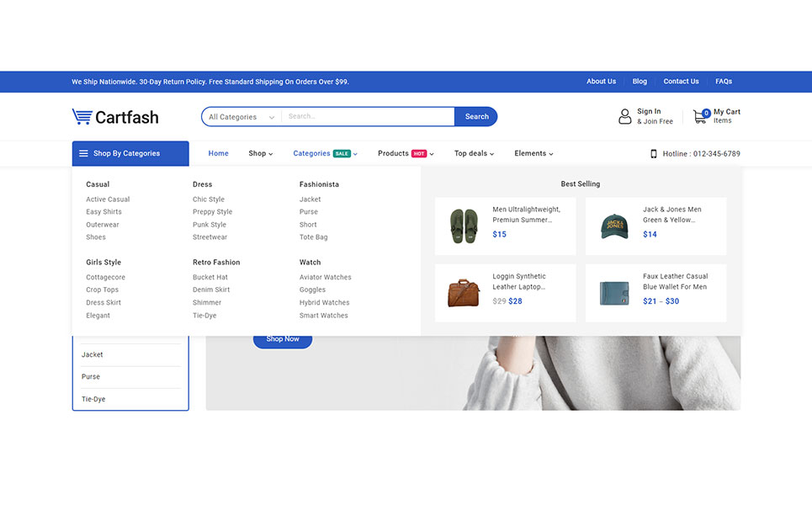Select the Jack & Jones cap image
This screenshot has height=505, width=812.
[614, 226]
